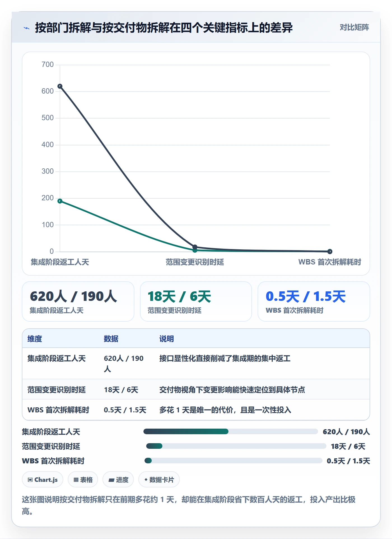Click the text 接口显性化直接削减了集成期的集中返工
392x539 pixels.
click(225, 358)
